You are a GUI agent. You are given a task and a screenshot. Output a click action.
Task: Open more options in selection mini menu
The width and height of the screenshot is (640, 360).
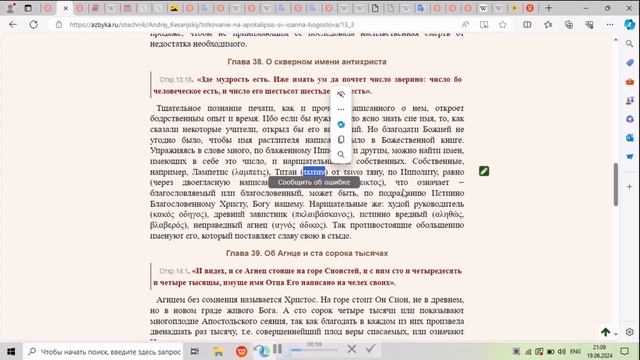[341, 109]
